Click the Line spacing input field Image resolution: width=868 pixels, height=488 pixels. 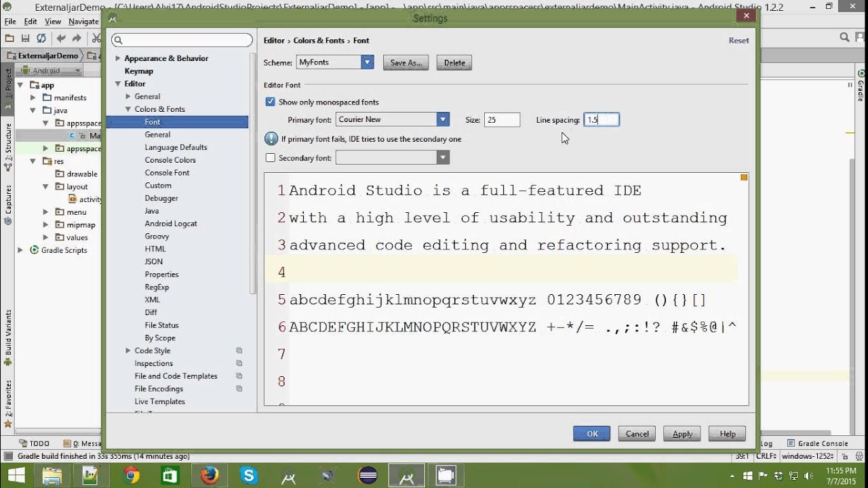601,120
